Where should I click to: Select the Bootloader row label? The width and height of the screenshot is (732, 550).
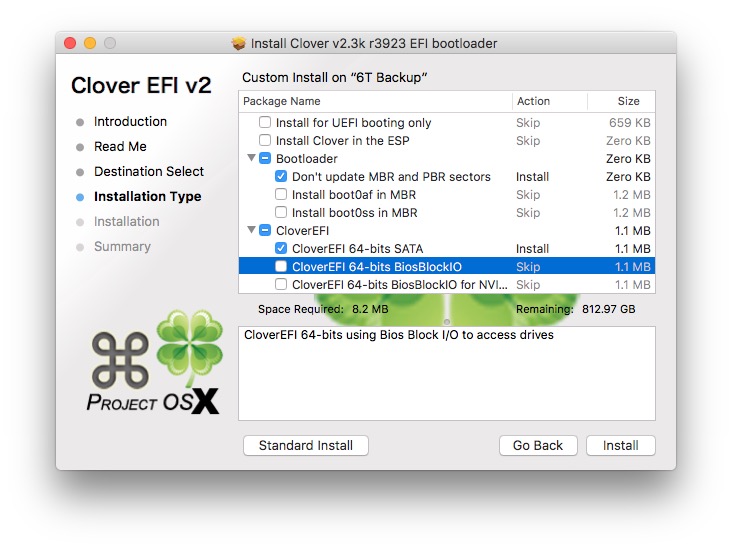click(x=307, y=159)
